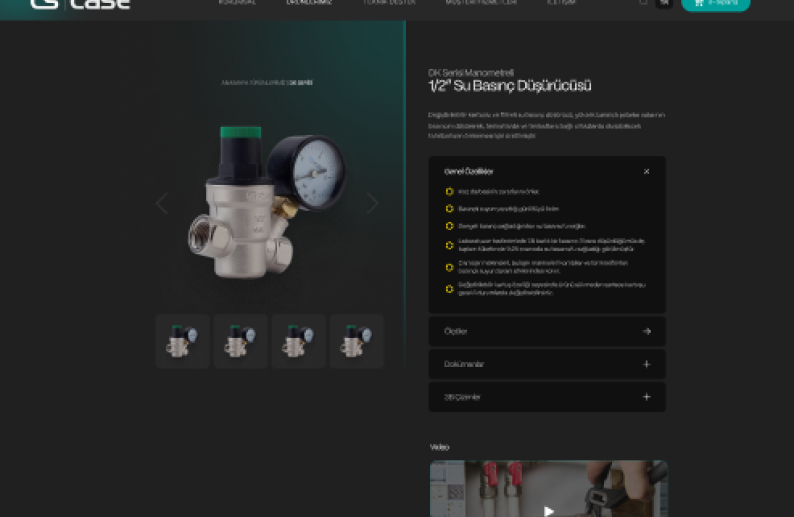Screen dimensions: 794x517
Task: Open the search icon in header
Action: [643, 3]
